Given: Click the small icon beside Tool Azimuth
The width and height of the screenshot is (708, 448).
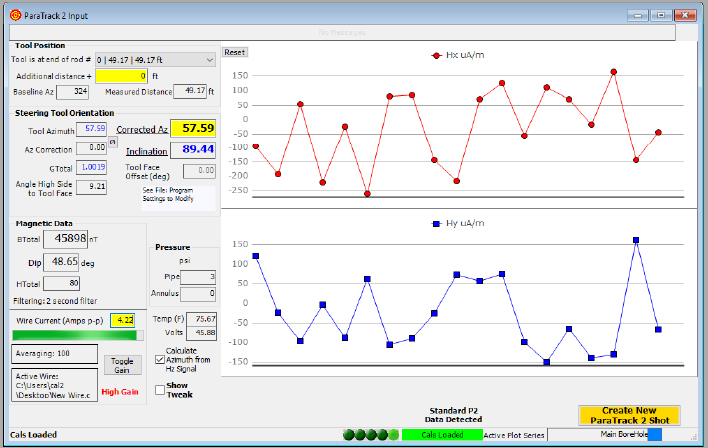Looking at the screenshot, I should point(113,141).
